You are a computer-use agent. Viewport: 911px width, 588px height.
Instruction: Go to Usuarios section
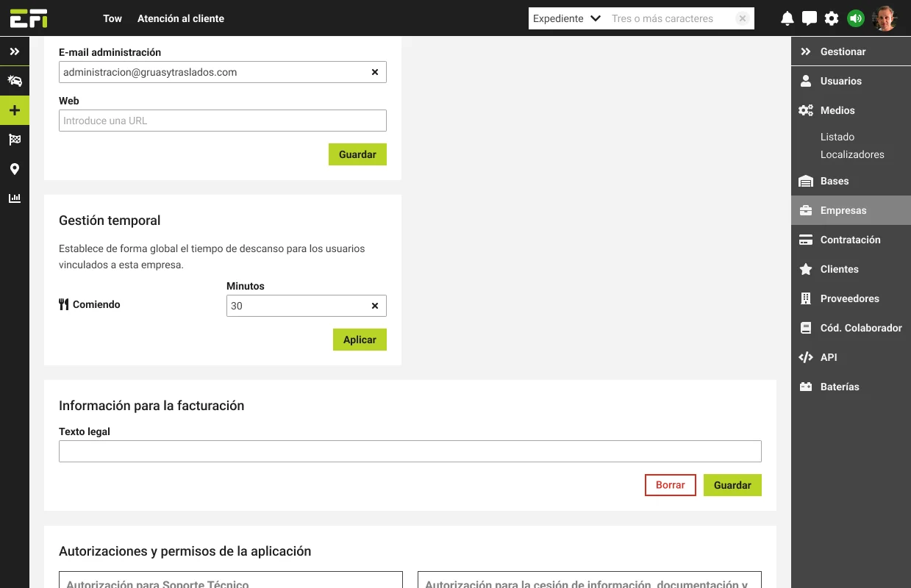pos(841,81)
